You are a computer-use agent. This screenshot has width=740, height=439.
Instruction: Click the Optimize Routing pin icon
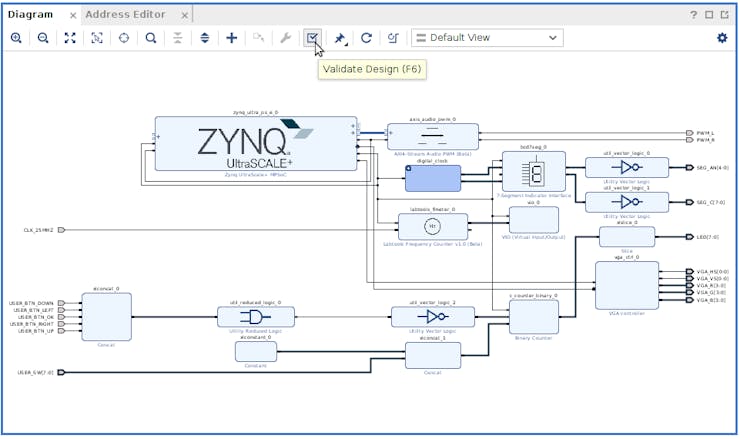click(340, 38)
